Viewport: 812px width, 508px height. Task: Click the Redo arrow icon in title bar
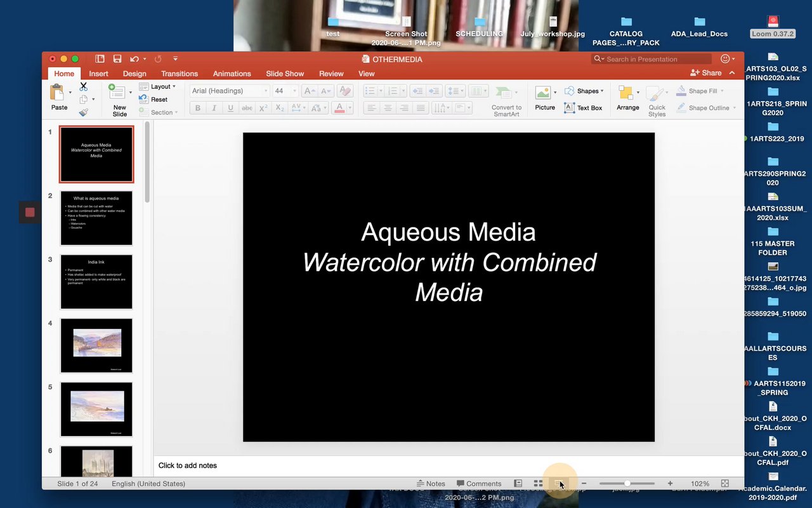pyautogui.click(x=158, y=59)
